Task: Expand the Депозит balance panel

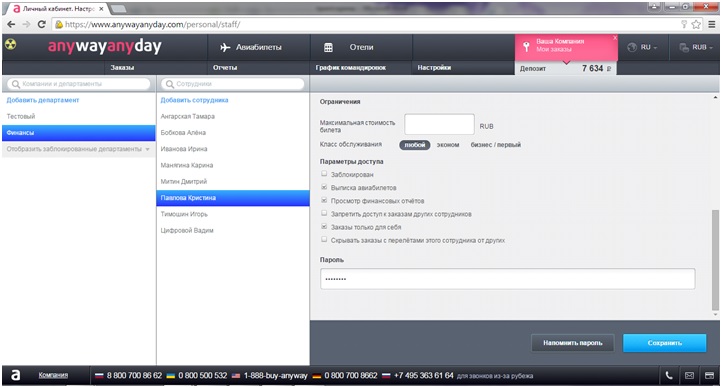Action: [x=565, y=68]
